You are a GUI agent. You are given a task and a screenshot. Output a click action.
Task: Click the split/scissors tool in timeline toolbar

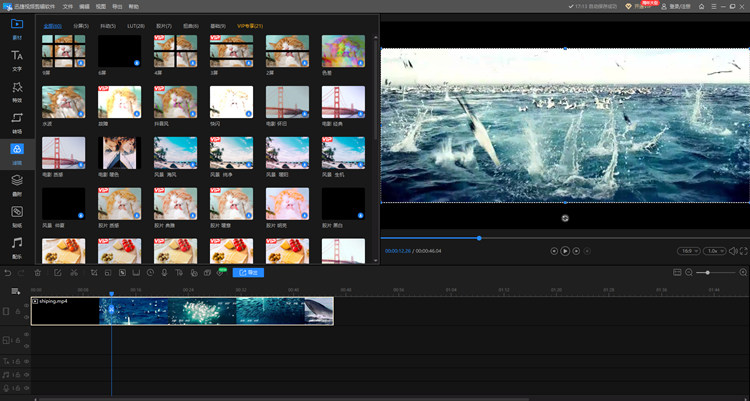click(75, 272)
